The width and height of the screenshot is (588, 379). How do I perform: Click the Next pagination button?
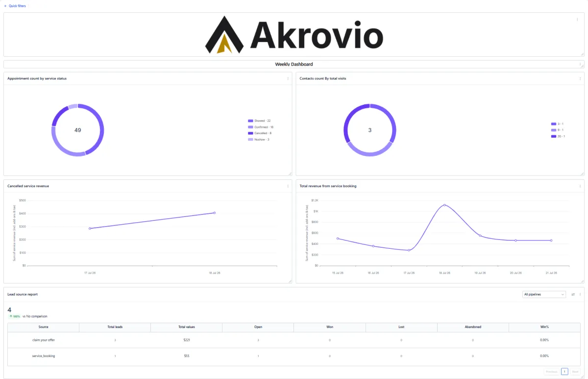point(575,372)
